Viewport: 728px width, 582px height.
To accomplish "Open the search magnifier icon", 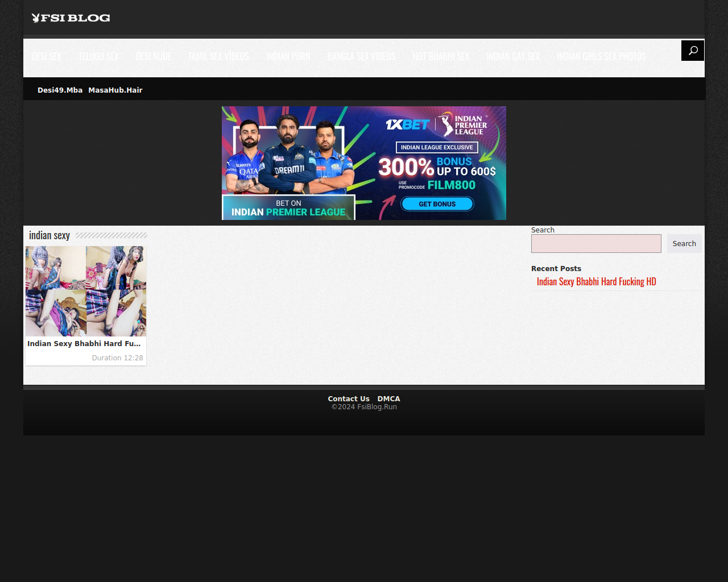I will tap(693, 51).
